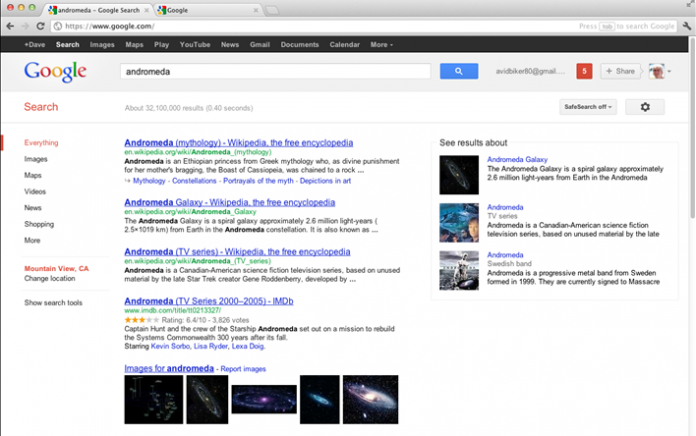Open YouTube from the top navigation bar

195,45
